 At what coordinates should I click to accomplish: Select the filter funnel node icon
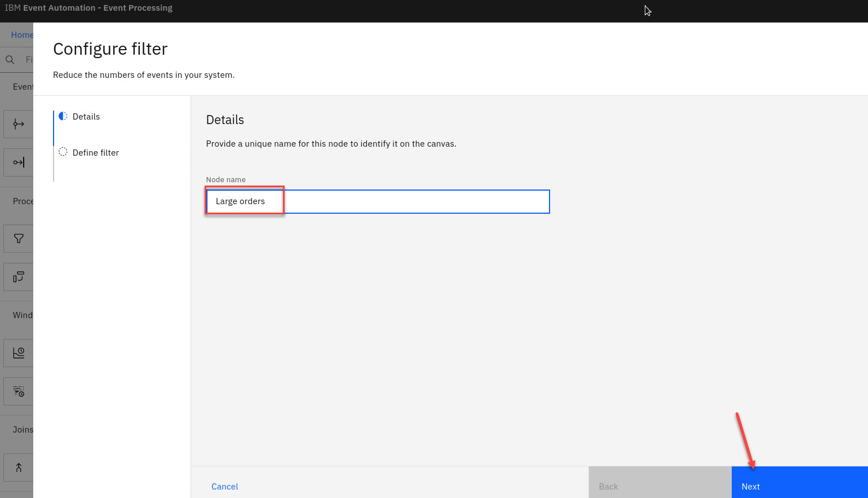pos(19,239)
